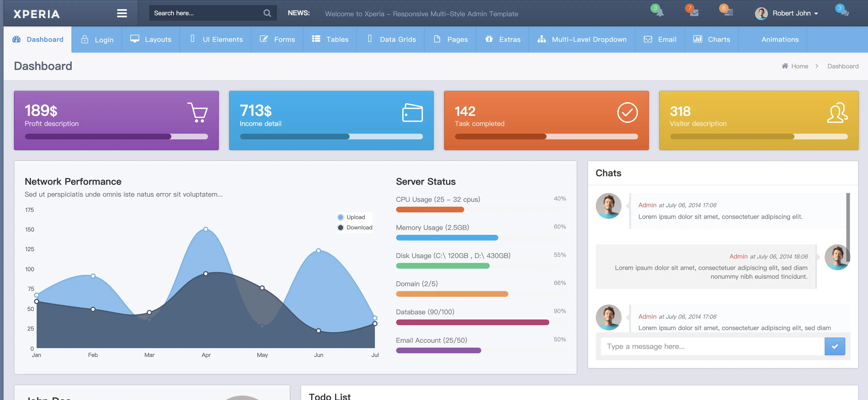Click the 189$ profit progress bar
Viewport: 868px width, 400px height.
pos(116,137)
